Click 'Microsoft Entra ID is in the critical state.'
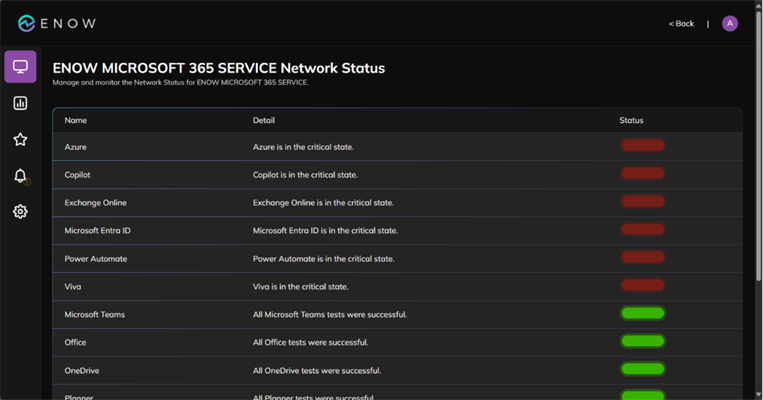 click(x=325, y=231)
